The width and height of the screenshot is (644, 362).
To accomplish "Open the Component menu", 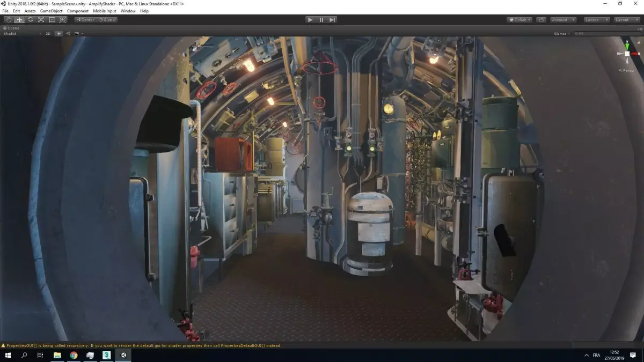I will click(78, 11).
